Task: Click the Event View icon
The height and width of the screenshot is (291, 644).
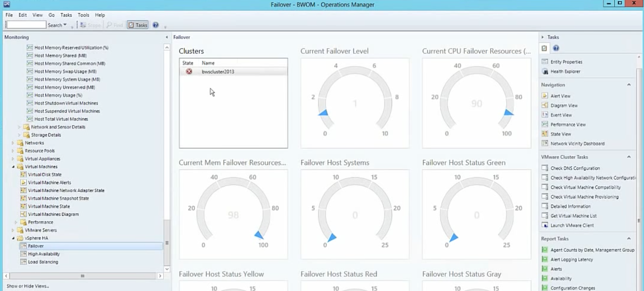Action: [x=545, y=115]
